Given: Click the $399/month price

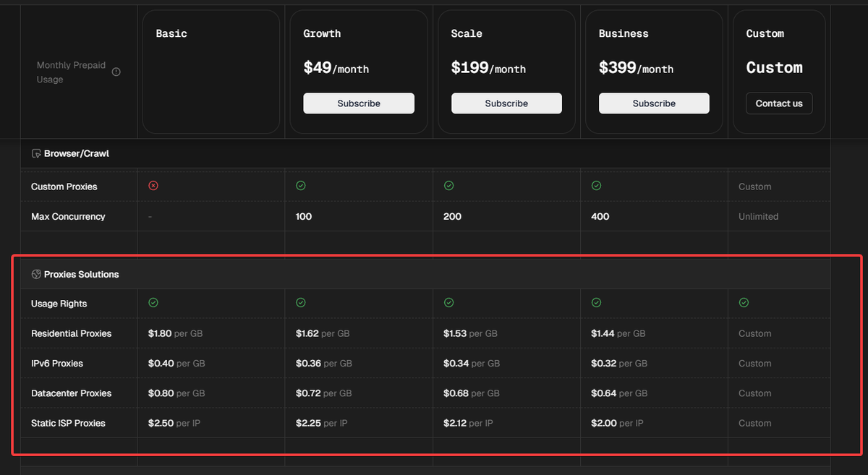Looking at the screenshot, I should [636, 68].
